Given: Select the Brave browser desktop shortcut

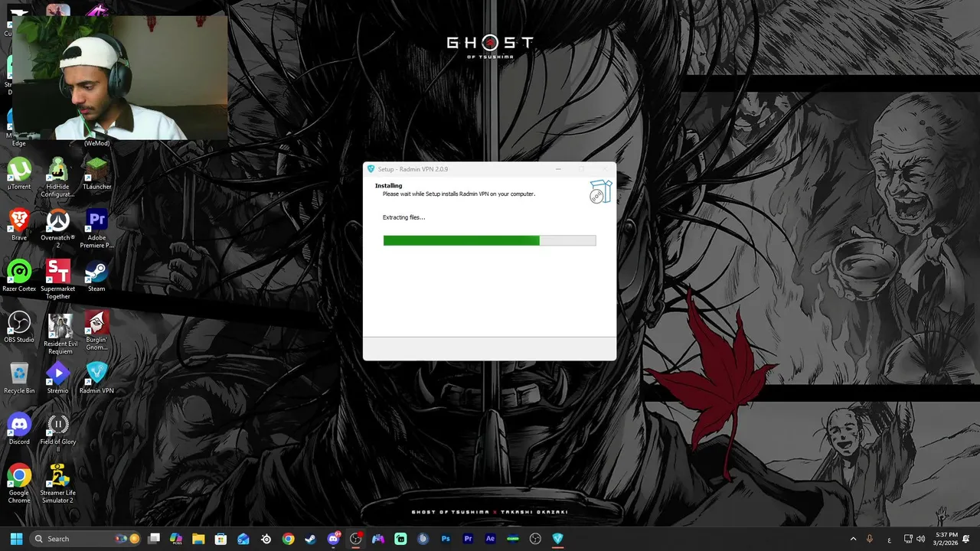Looking at the screenshot, I should [19, 225].
